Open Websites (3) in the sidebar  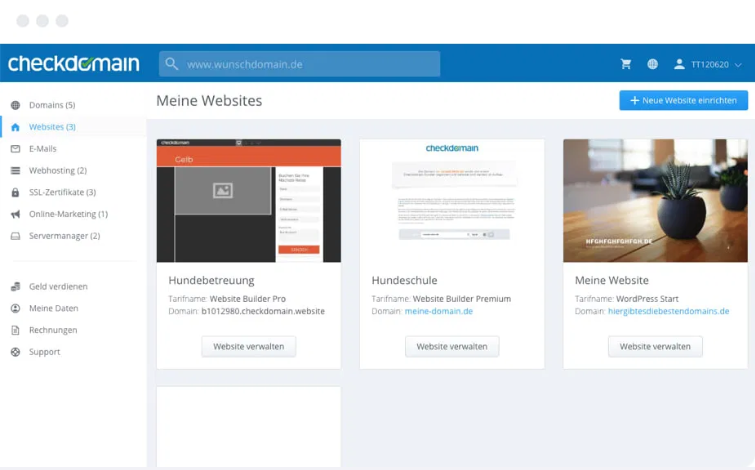pyautogui.click(x=52, y=127)
